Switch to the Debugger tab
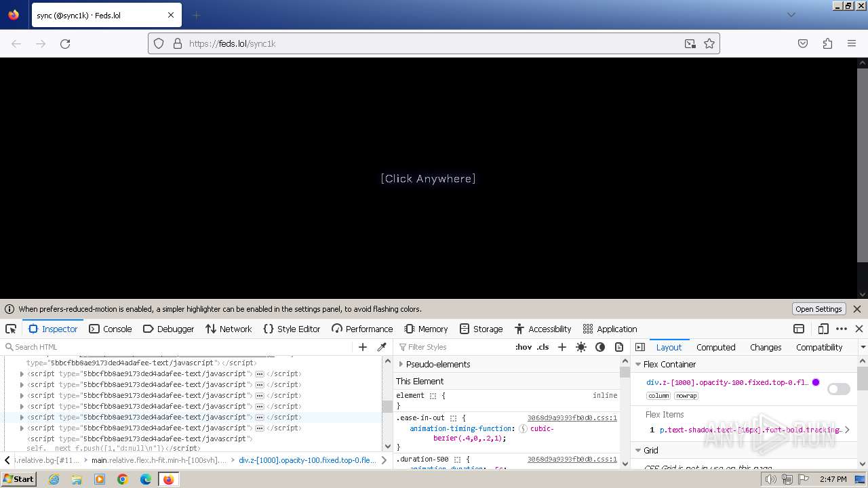868x488 pixels. coord(169,329)
